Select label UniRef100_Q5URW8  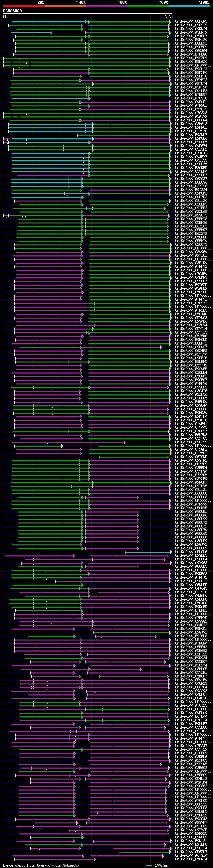click(191, 237)
